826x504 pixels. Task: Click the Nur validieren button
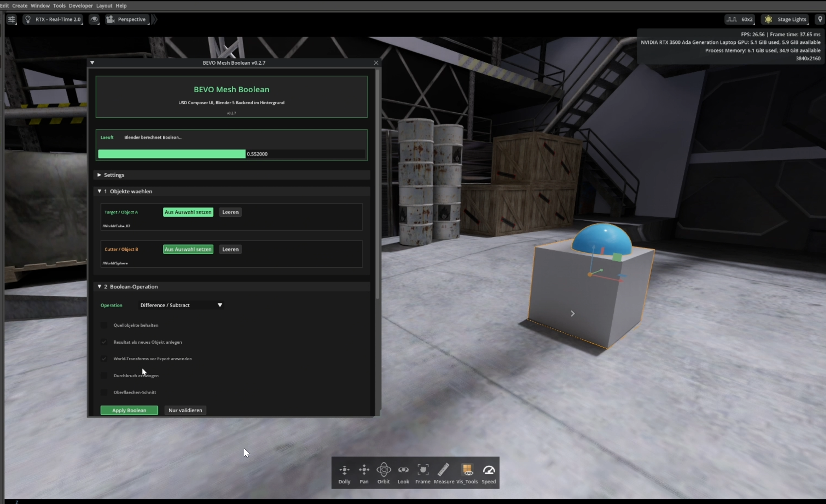pos(185,410)
